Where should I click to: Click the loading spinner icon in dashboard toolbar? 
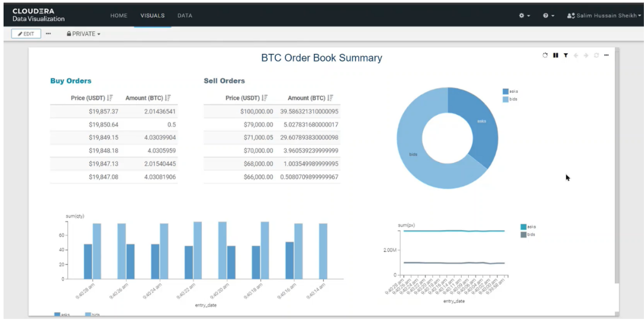[x=545, y=56]
